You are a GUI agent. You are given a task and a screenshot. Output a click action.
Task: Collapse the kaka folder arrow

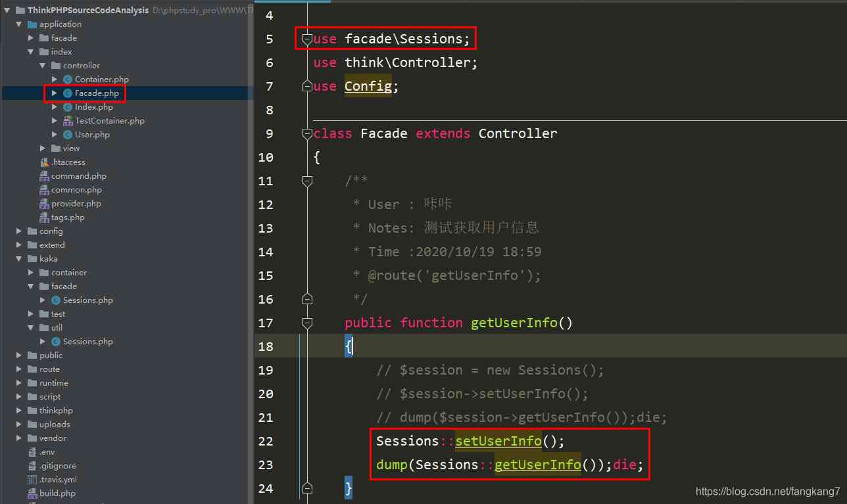(19, 259)
